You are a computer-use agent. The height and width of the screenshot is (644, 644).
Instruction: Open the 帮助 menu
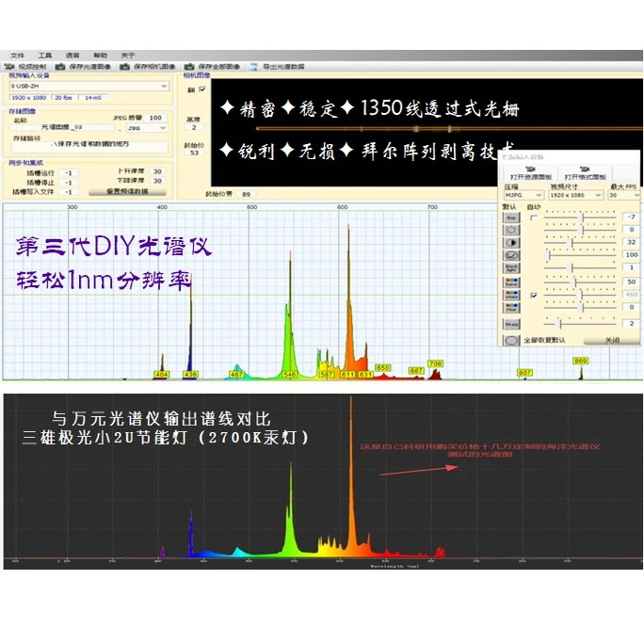pos(100,55)
